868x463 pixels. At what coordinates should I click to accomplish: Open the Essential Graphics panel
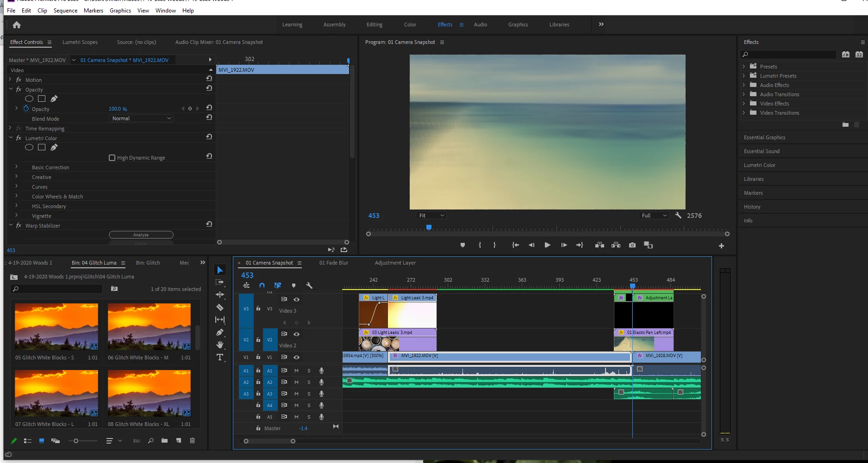click(765, 137)
